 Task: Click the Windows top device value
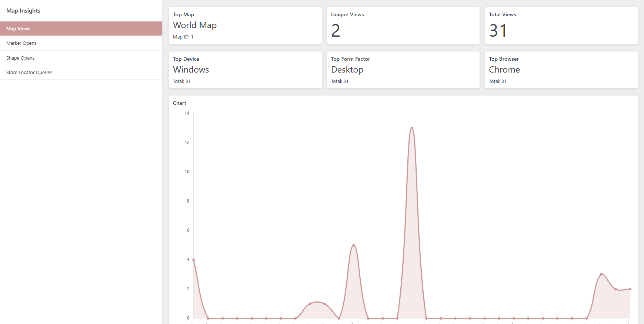pyautogui.click(x=191, y=70)
